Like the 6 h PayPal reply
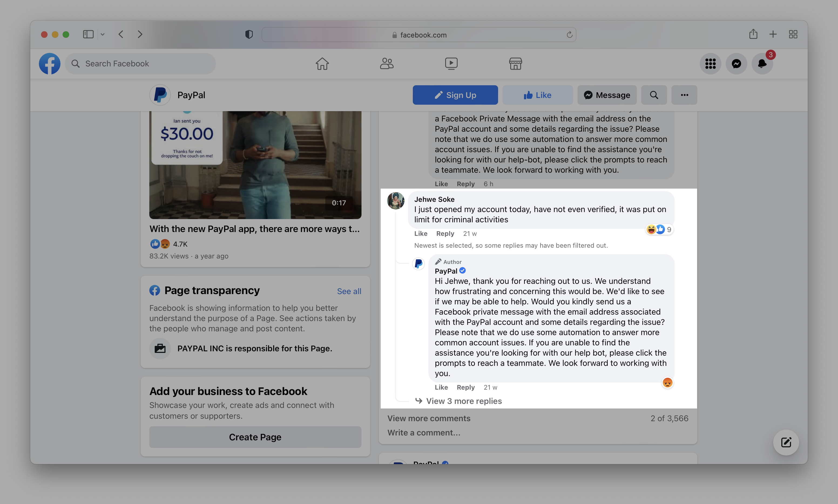The height and width of the screenshot is (504, 838). click(441, 184)
